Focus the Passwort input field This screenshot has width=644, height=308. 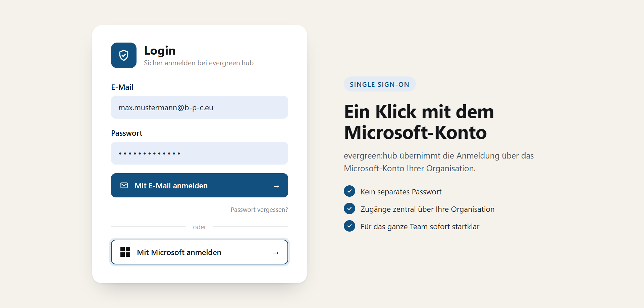click(x=200, y=153)
